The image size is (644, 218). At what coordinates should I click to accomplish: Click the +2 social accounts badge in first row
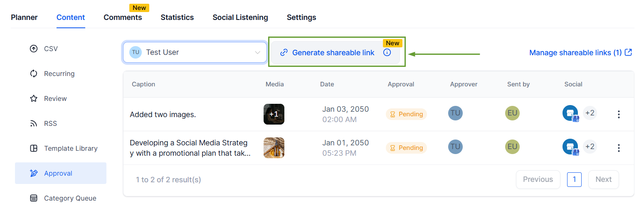(590, 113)
